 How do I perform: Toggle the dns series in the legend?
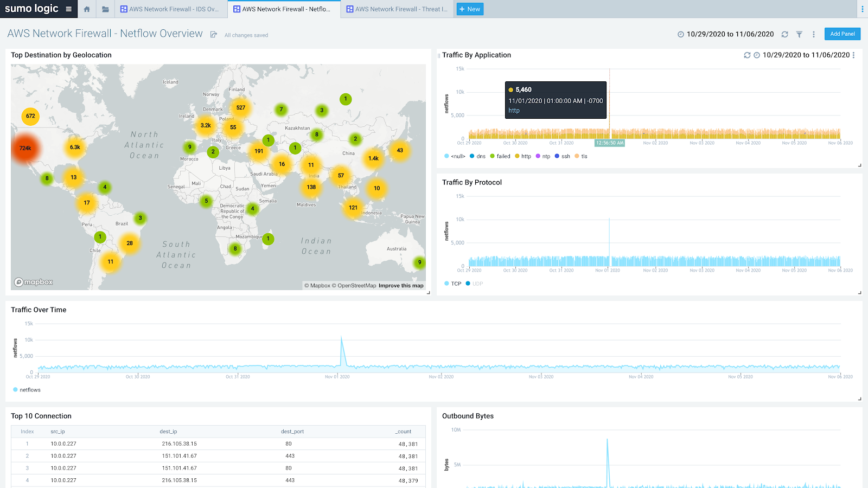coord(477,156)
